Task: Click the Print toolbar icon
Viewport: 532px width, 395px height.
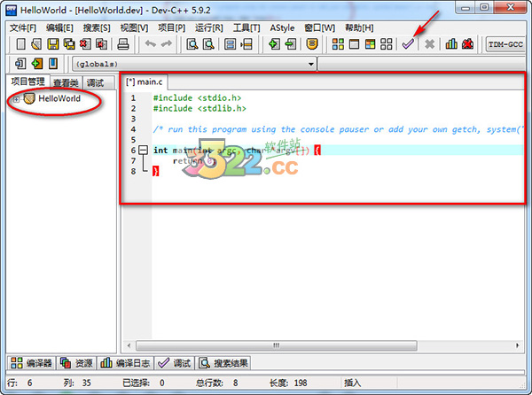Action: (x=123, y=44)
